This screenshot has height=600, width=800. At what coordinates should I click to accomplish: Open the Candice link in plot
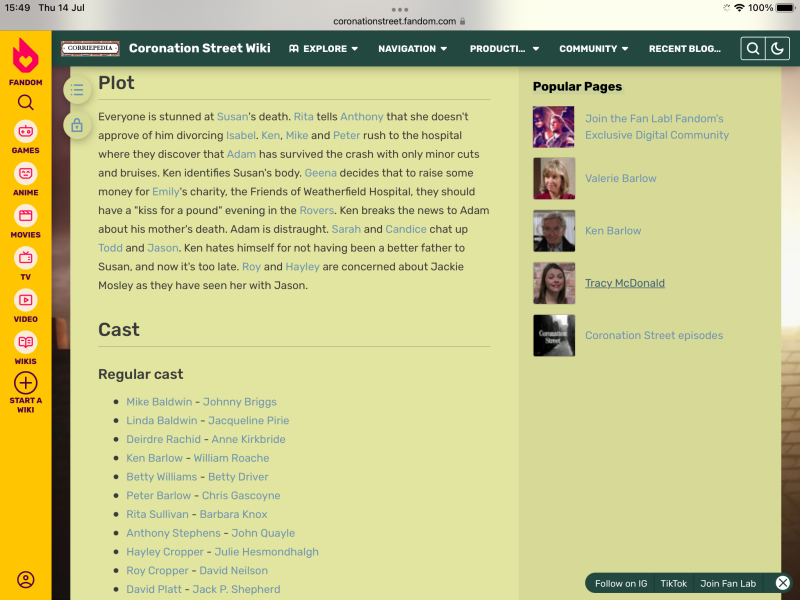(406, 229)
